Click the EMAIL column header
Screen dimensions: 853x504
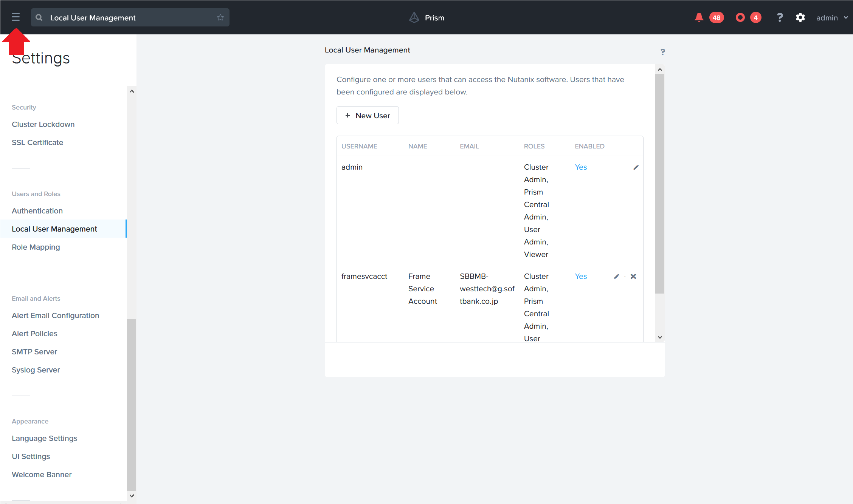469,146
